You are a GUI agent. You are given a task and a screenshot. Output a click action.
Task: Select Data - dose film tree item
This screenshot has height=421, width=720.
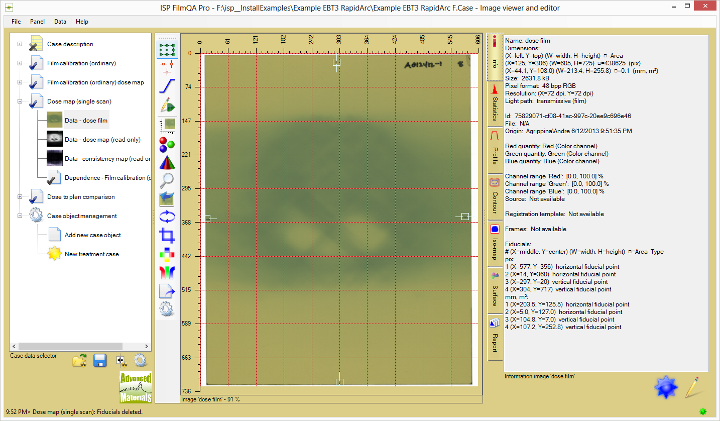pos(86,120)
